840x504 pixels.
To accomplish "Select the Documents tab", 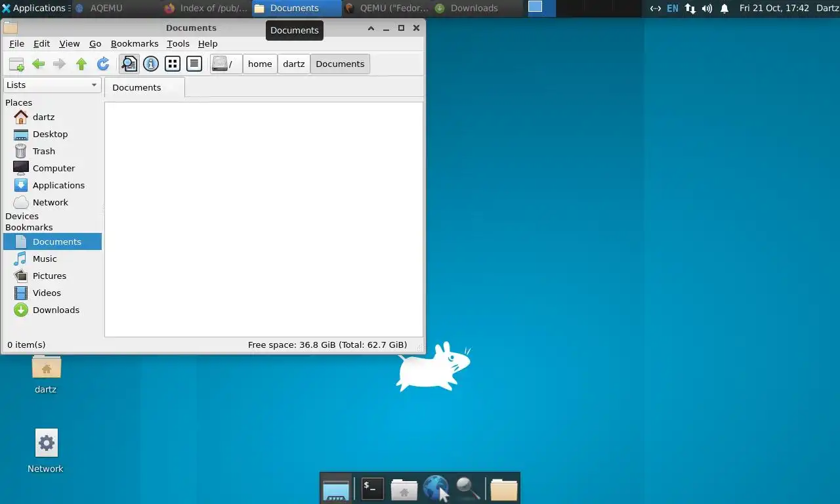I will click(x=144, y=87).
